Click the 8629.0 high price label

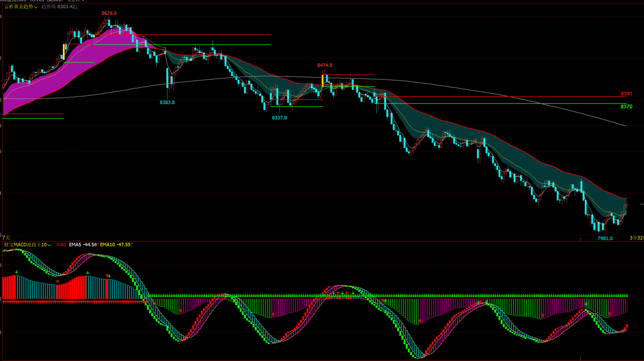(109, 13)
